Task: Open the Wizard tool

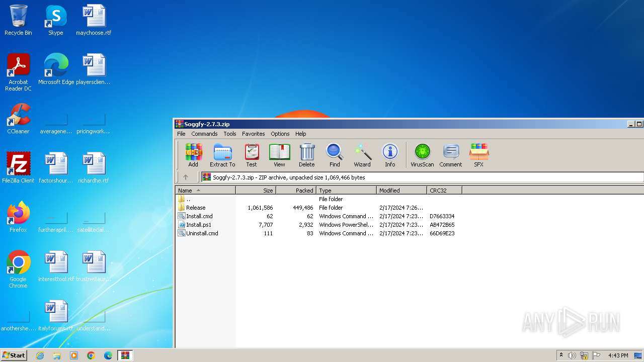Action: pos(362,155)
